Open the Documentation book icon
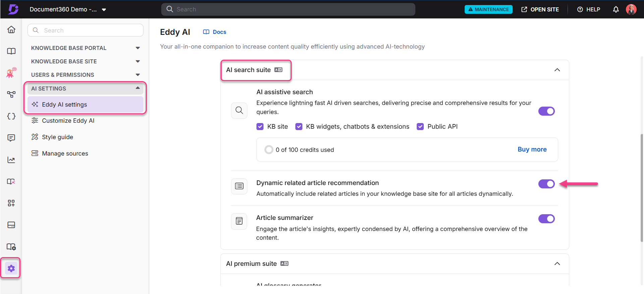 [x=11, y=51]
